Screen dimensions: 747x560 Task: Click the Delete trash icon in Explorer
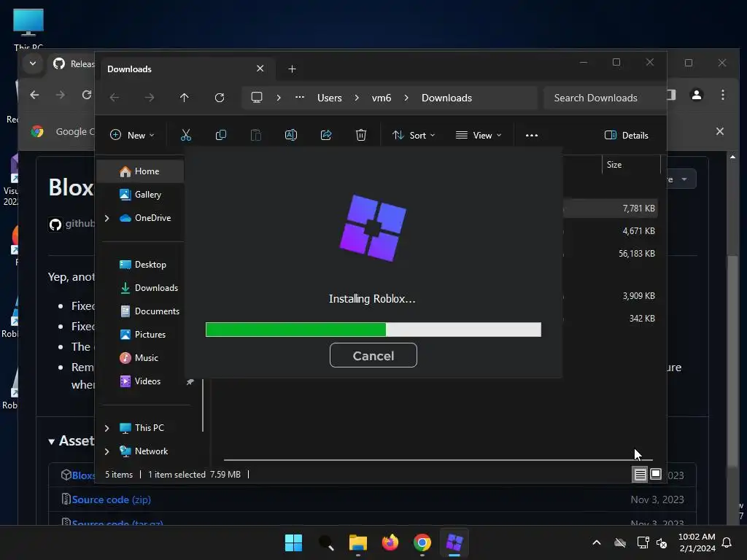pyautogui.click(x=360, y=135)
